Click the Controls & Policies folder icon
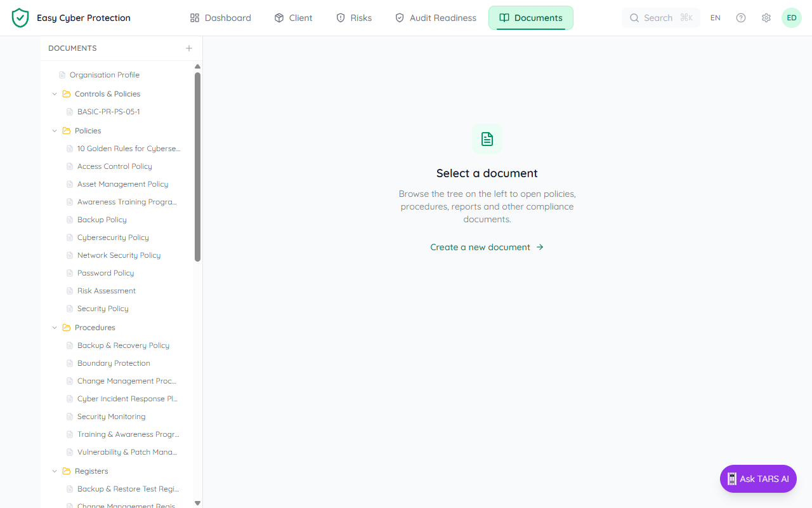This screenshot has height=508, width=812. pos(67,94)
